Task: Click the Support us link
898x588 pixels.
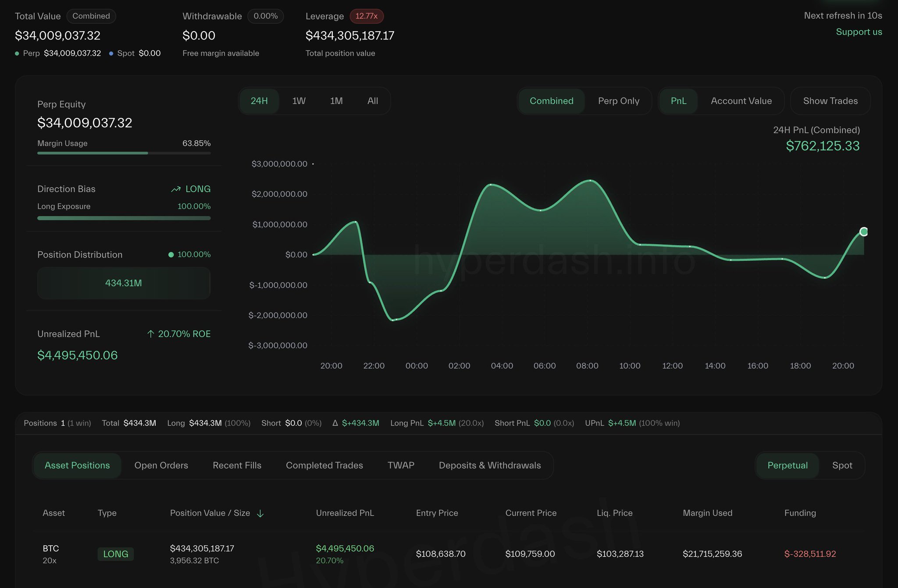Action: tap(859, 32)
